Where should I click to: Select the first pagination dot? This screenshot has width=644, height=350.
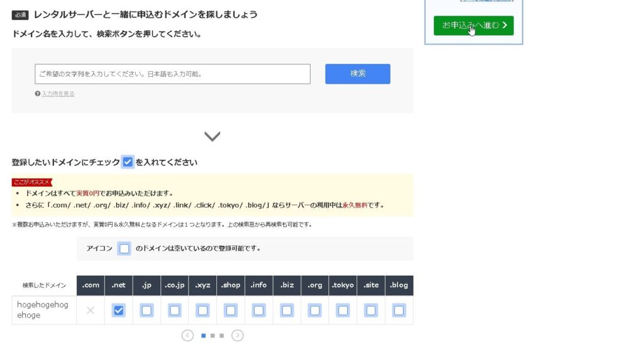(x=203, y=336)
